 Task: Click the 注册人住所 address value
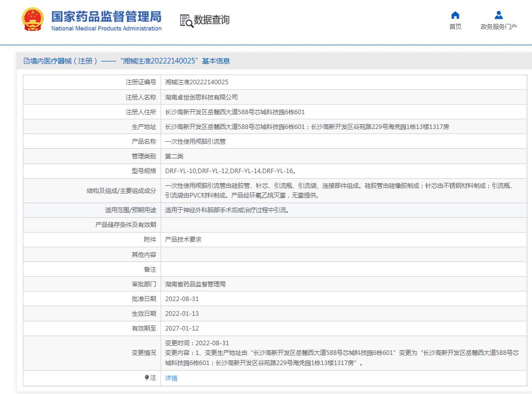235,112
